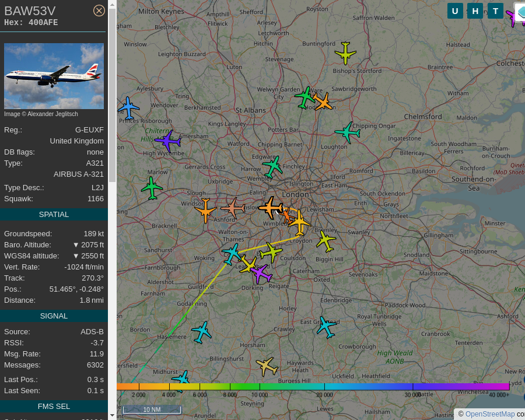Click the Hex: 400AFE identifier
The image size is (525, 420).
pos(31,22)
